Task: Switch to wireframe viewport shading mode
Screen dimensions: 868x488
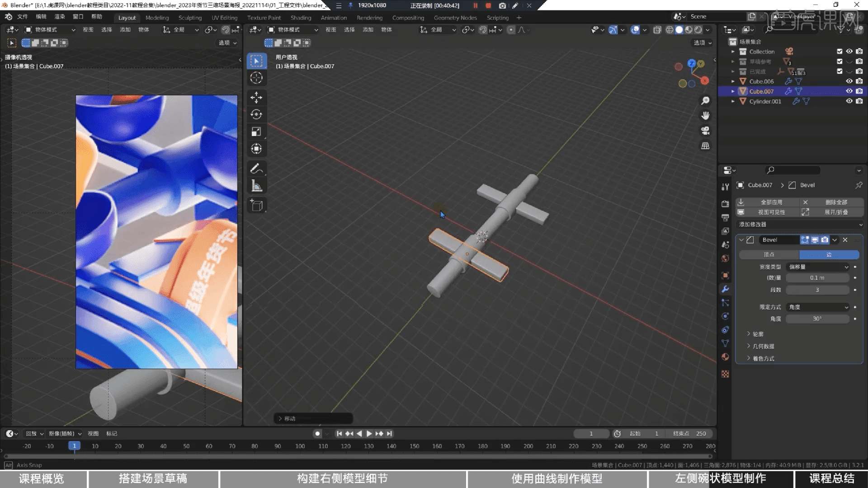Action: point(670,30)
